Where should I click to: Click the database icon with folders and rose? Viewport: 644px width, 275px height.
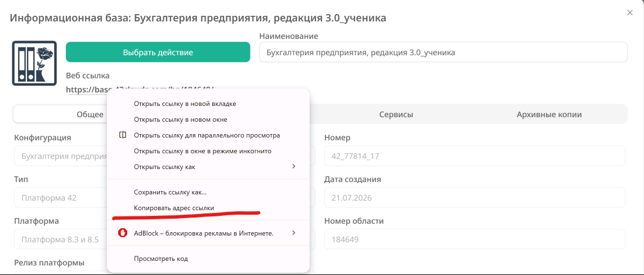pyautogui.click(x=34, y=63)
